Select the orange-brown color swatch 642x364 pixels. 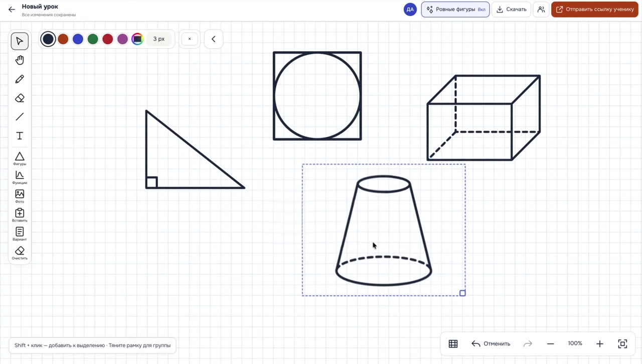click(63, 39)
